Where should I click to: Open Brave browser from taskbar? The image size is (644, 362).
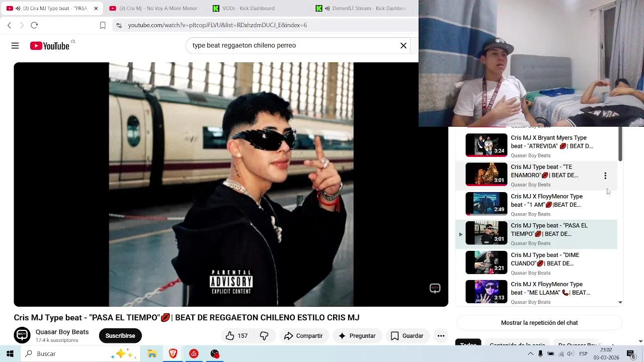click(173, 354)
